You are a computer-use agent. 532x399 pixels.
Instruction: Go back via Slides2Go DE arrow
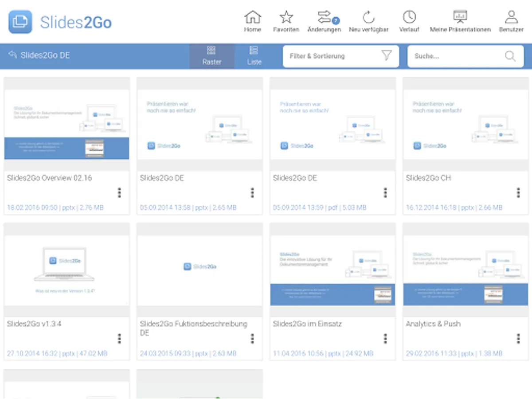12,55
